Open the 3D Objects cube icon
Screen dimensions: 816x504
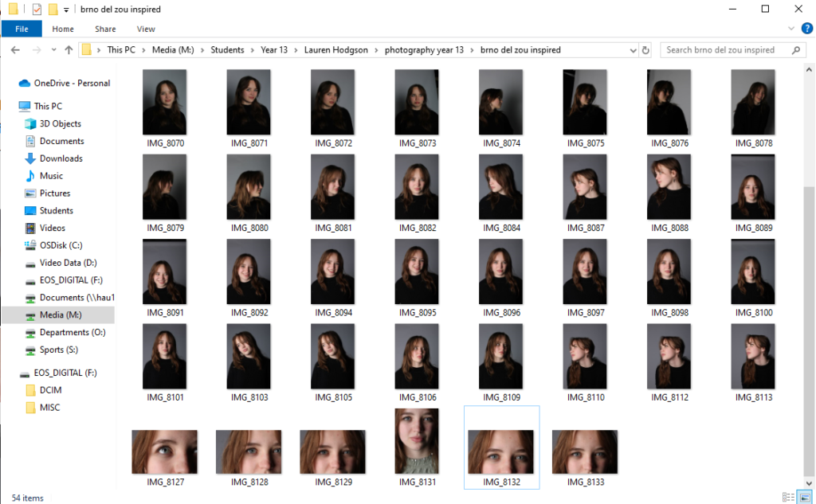point(30,123)
